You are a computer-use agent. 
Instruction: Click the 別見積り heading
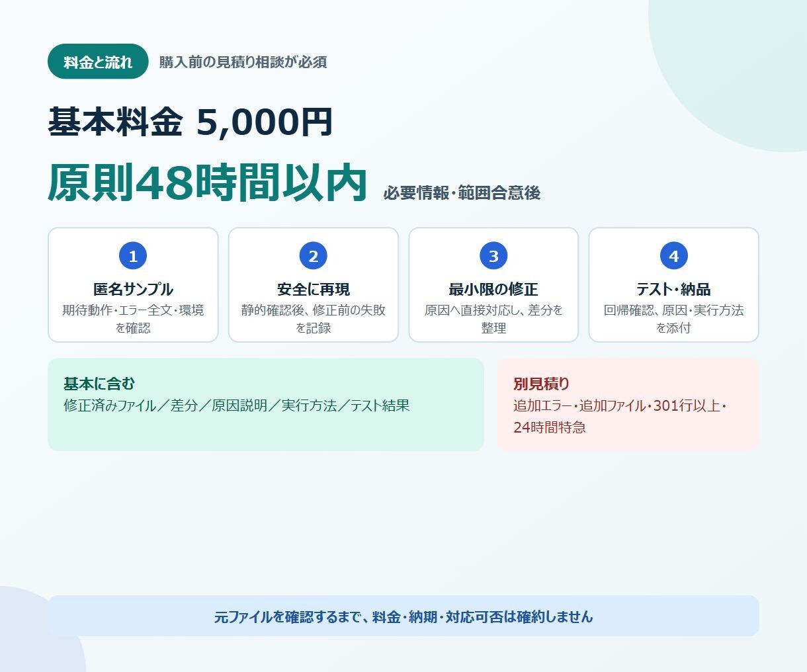[541, 384]
